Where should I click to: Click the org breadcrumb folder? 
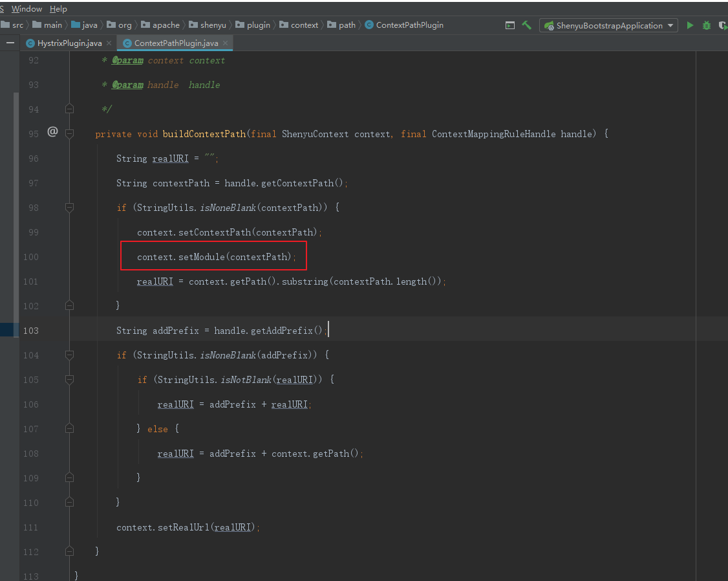pyautogui.click(x=119, y=25)
